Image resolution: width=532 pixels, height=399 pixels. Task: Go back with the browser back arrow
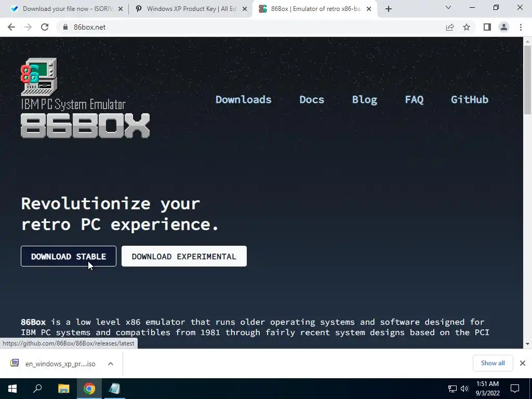(x=11, y=27)
